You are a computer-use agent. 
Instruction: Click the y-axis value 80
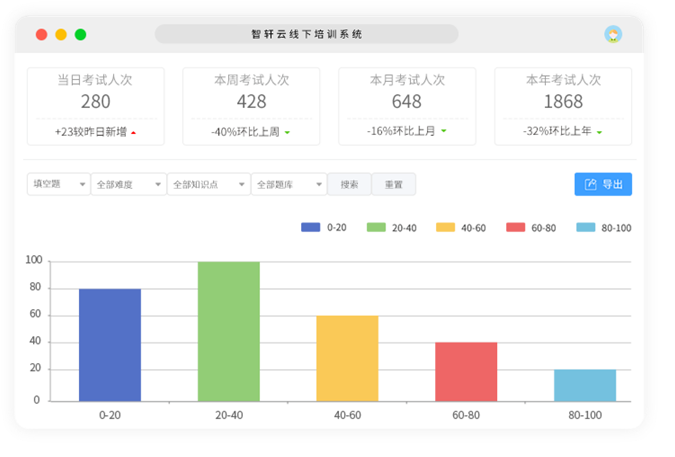(35, 287)
